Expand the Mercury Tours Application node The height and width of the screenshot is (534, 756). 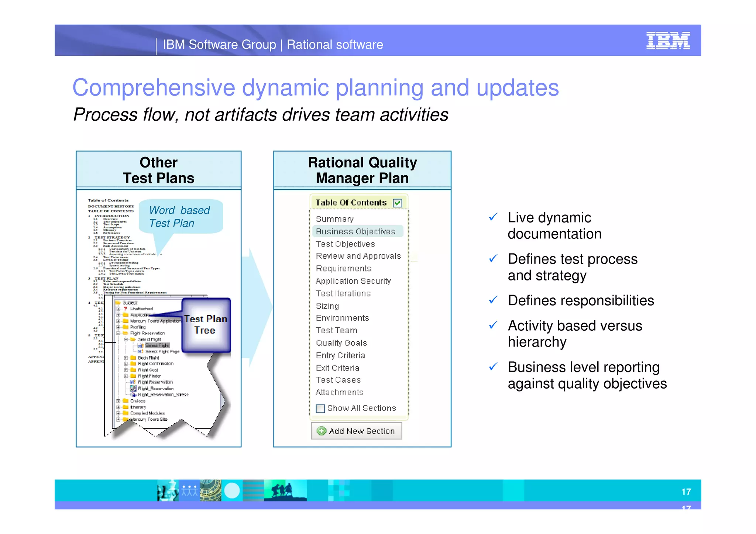click(118, 321)
